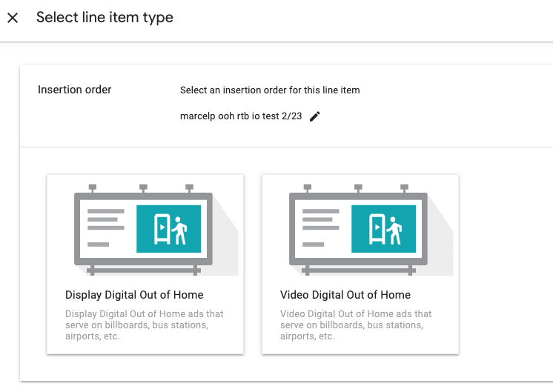Select Video Digital Out of Home title

point(345,295)
